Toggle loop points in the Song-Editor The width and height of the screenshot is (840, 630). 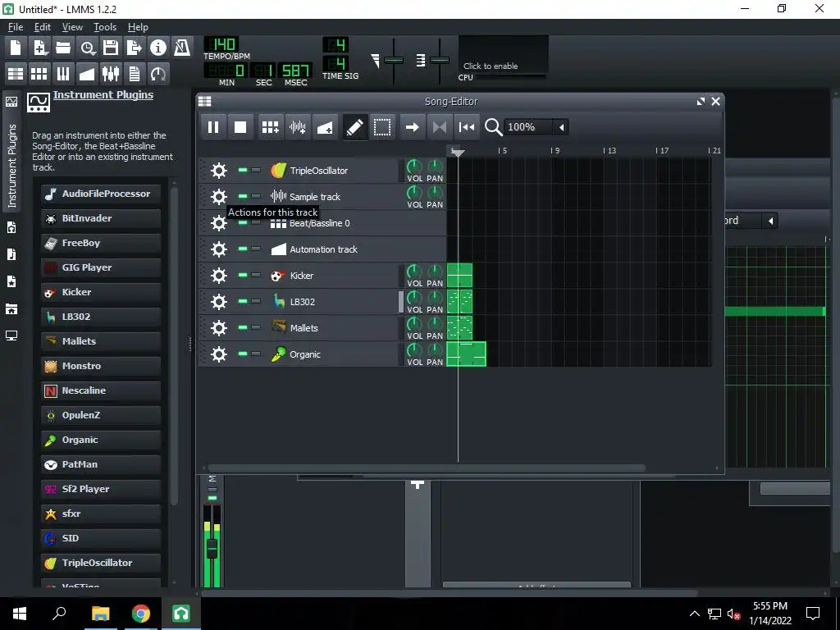pos(440,127)
